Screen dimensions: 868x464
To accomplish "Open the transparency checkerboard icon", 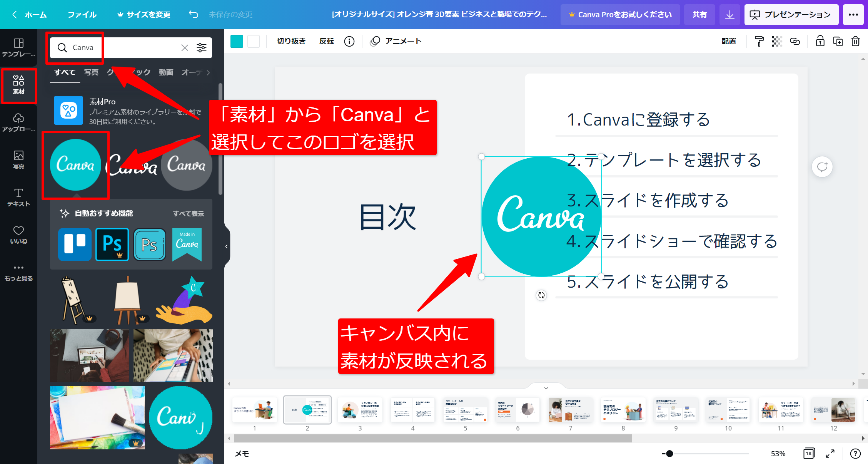I will 777,41.
